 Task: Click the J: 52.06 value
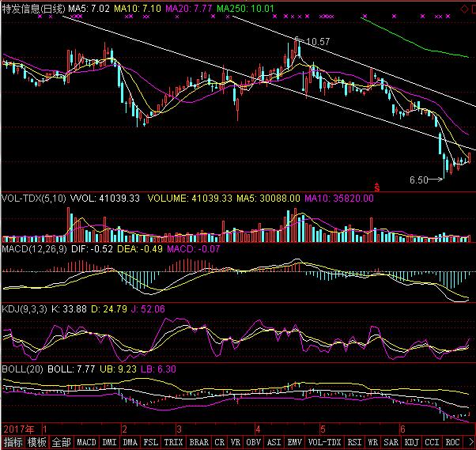pyautogui.click(x=148, y=309)
